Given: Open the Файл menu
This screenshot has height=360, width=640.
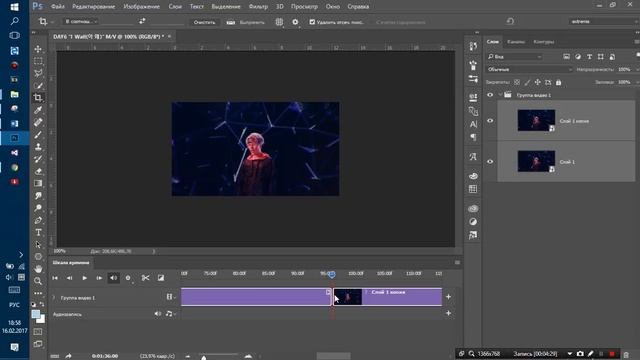Looking at the screenshot, I should [x=58, y=7].
